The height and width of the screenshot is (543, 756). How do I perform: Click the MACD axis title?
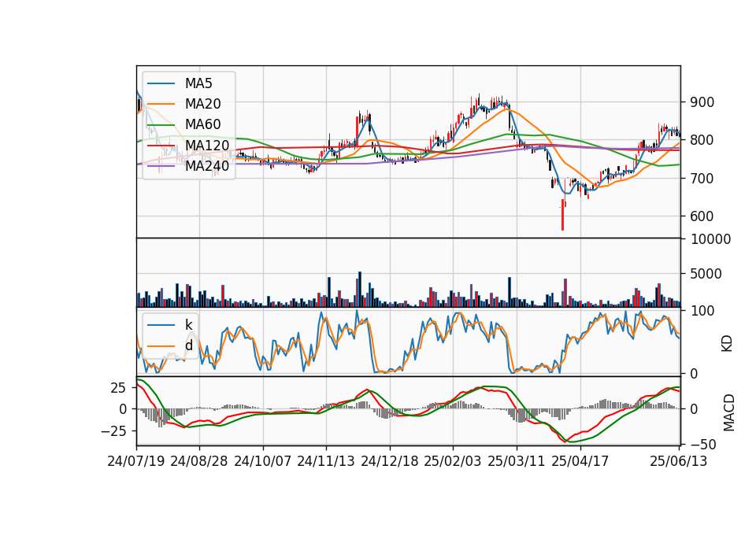728,412
